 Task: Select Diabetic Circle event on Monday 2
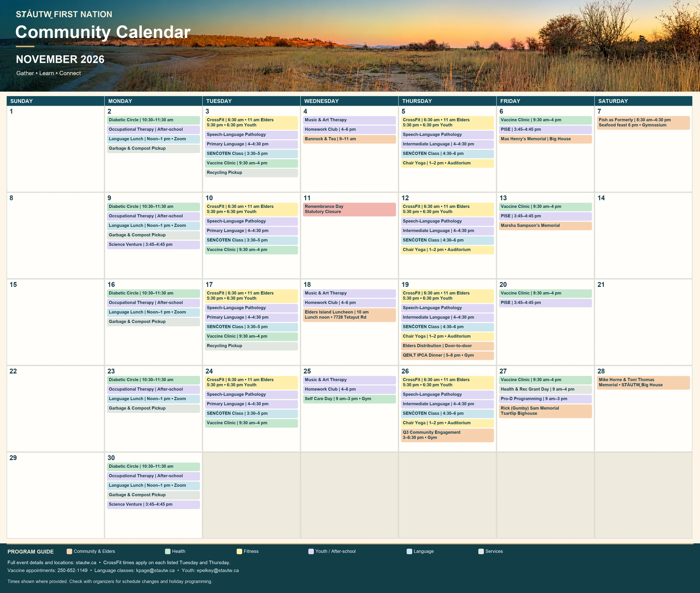153,120
